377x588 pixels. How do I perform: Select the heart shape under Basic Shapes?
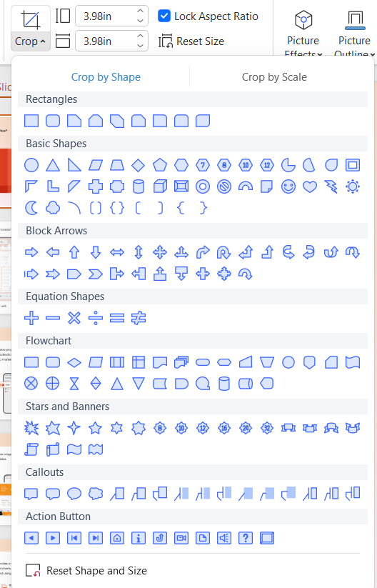click(310, 186)
